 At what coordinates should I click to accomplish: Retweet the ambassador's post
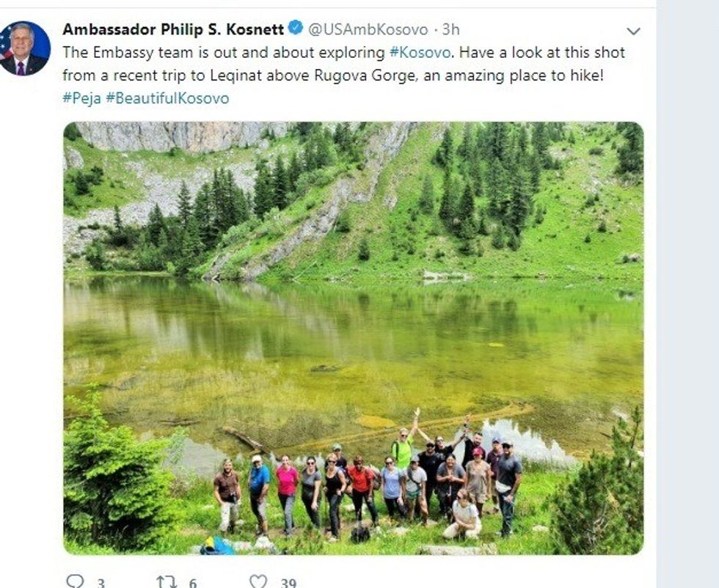(166, 582)
